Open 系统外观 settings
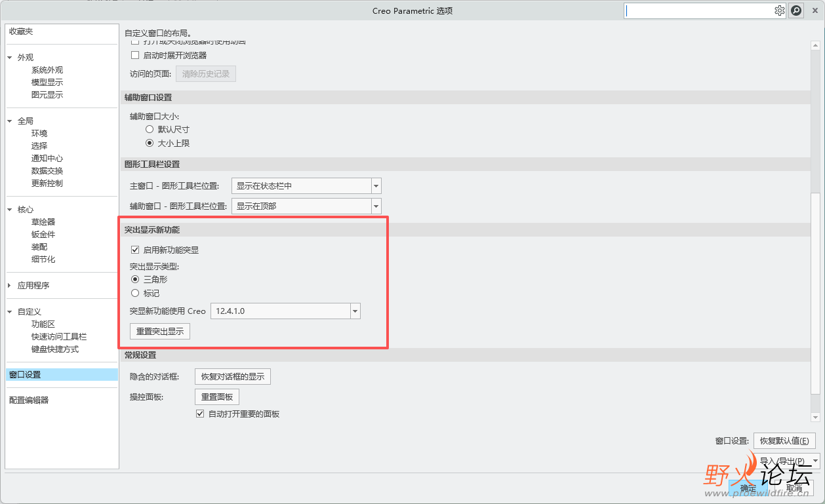 [x=47, y=70]
